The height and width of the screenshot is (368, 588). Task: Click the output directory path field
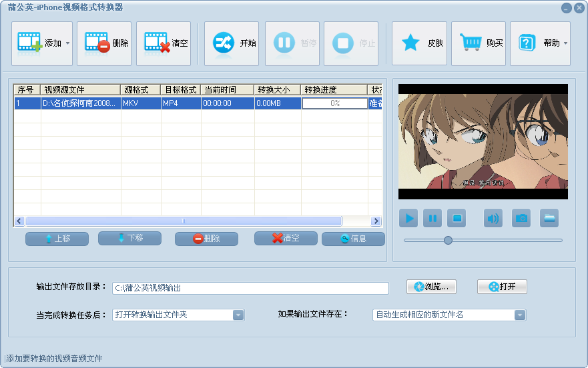pos(250,288)
